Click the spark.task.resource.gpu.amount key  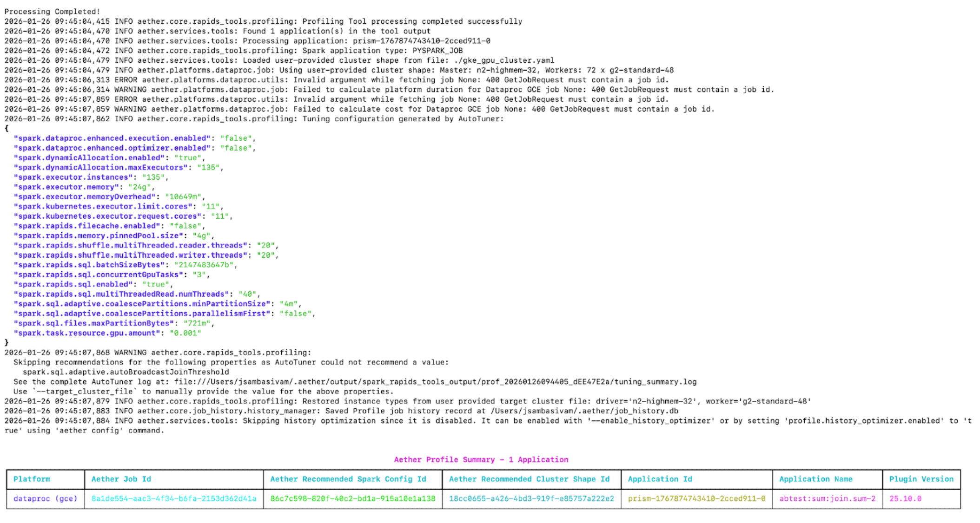click(x=87, y=333)
